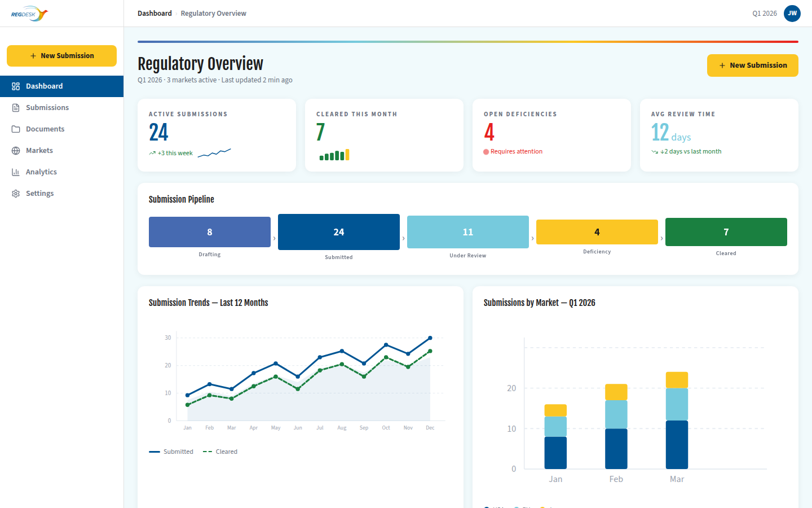Click the sidebar New Submission button
Image resolution: width=812 pixels, height=508 pixels.
pyautogui.click(x=61, y=56)
